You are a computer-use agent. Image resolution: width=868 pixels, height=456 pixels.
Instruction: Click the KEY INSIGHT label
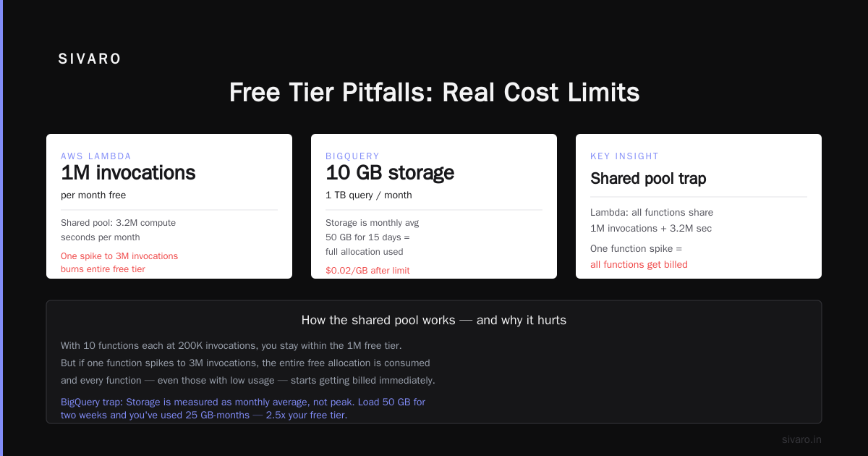click(x=624, y=156)
